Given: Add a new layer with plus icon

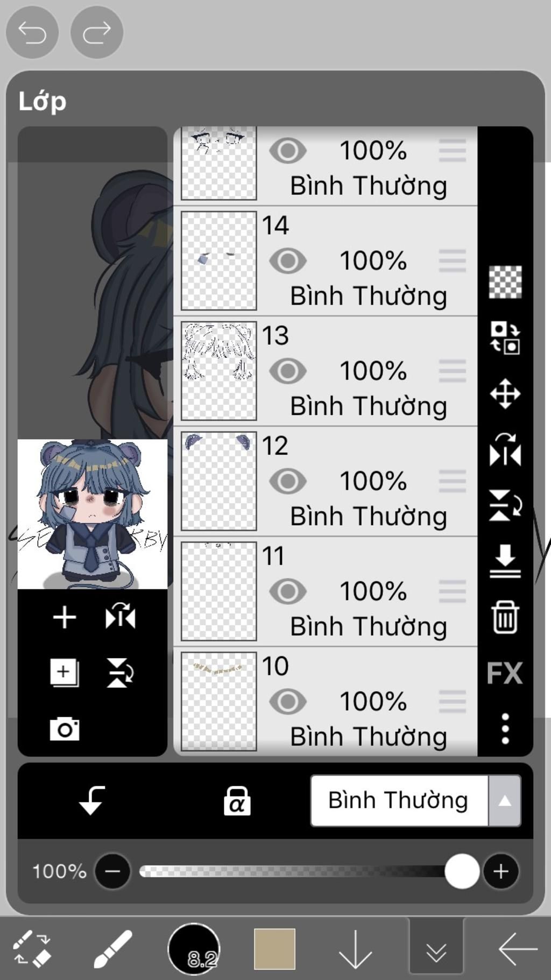Looking at the screenshot, I should point(65,617).
